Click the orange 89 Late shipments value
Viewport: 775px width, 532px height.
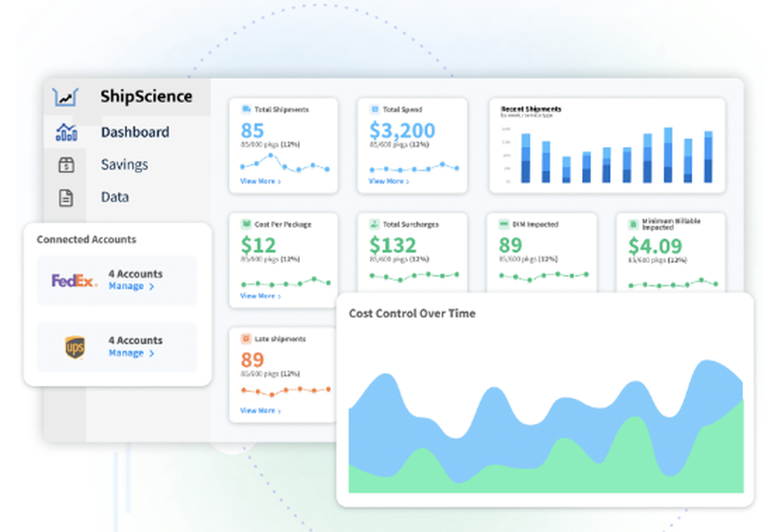tap(253, 359)
